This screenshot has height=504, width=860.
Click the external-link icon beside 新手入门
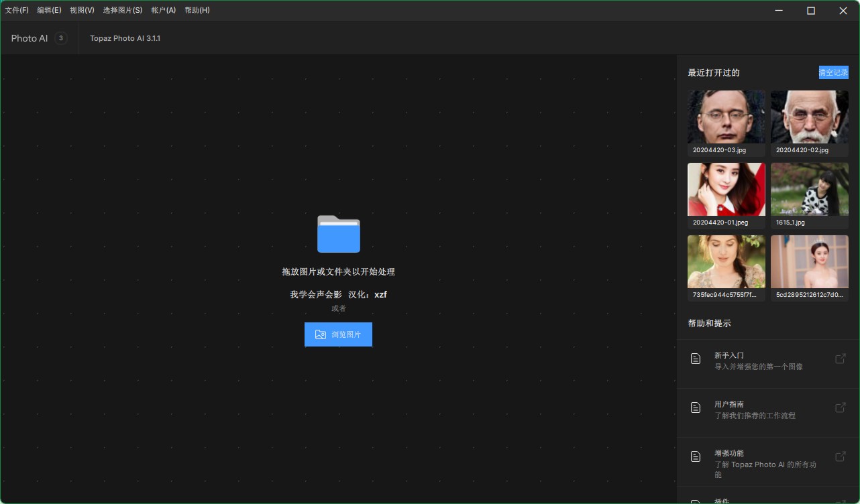pyautogui.click(x=840, y=359)
